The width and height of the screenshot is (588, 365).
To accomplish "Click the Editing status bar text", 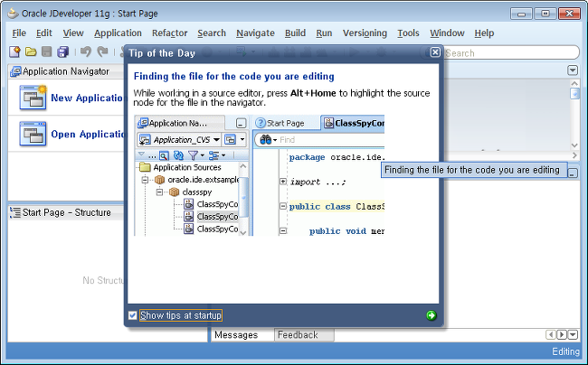I will click(566, 351).
